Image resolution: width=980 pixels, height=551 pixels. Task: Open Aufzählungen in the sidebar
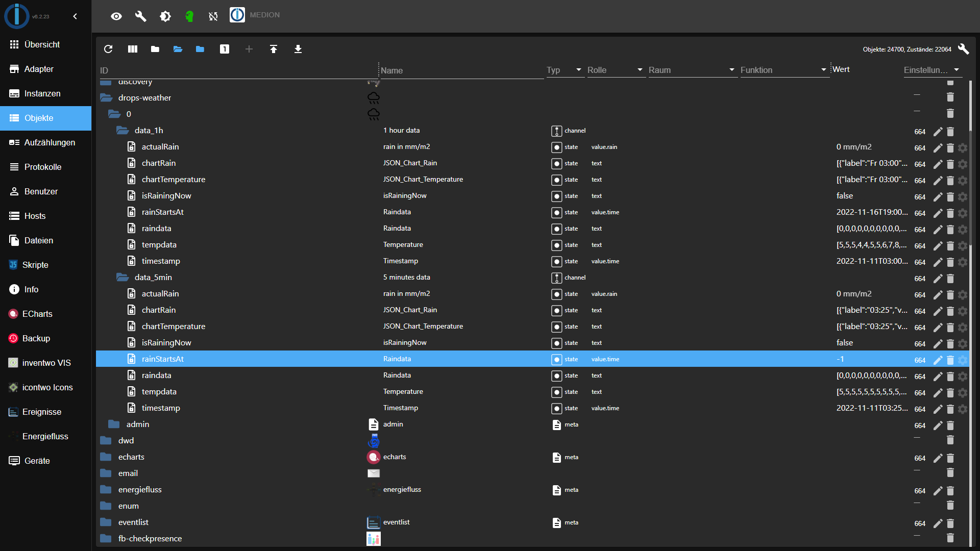coord(46,142)
